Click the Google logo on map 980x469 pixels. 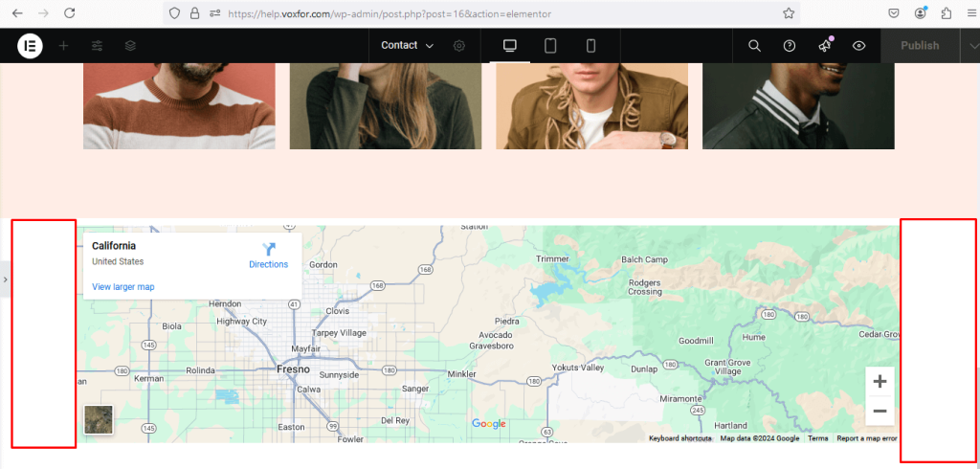[x=489, y=424]
